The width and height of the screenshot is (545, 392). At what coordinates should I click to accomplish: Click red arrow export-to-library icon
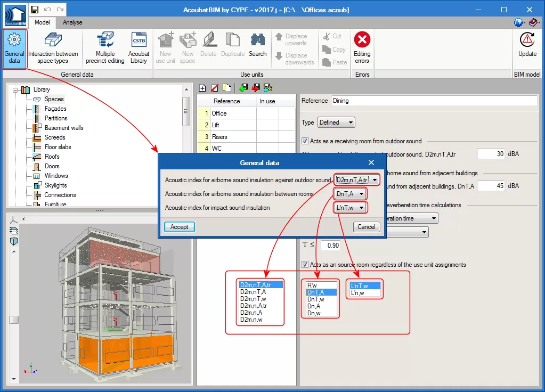(x=256, y=88)
